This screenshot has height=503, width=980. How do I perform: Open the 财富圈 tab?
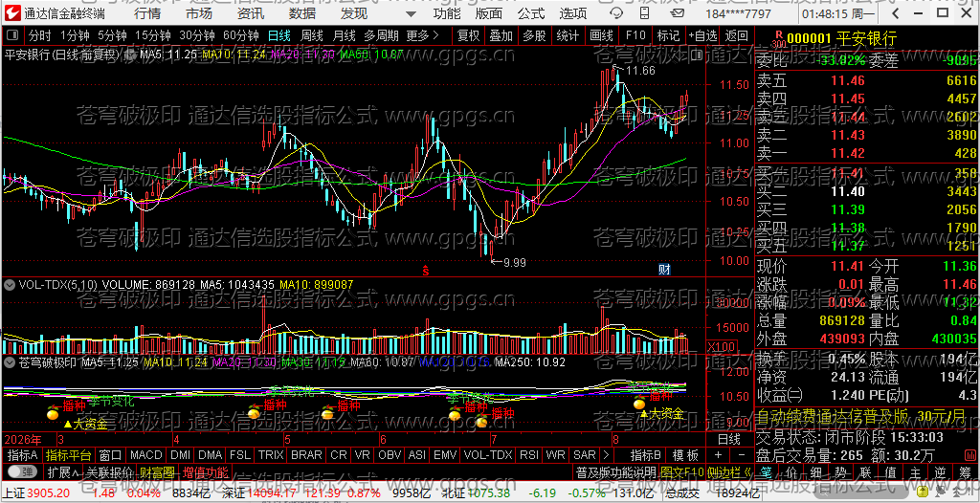[157, 471]
